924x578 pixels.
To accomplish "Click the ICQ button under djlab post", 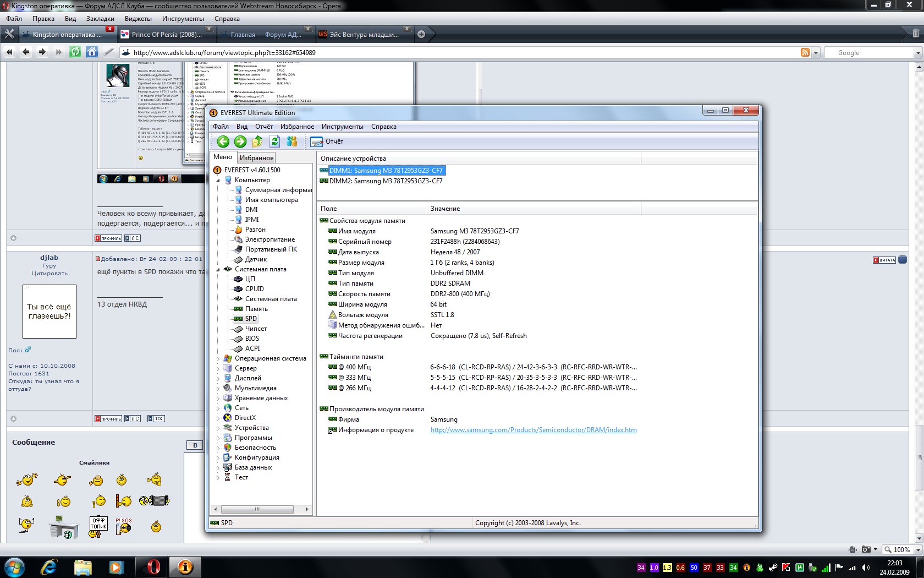I will coord(156,419).
